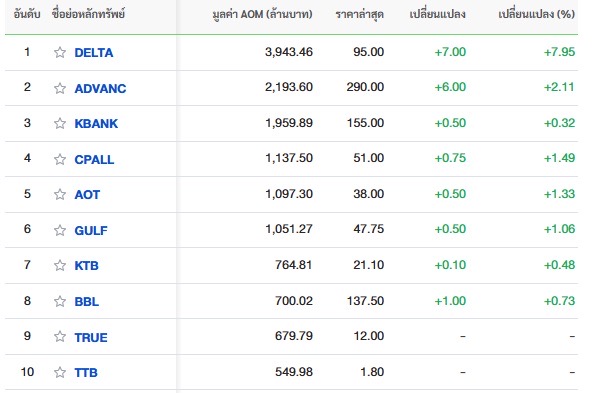This screenshot has height=393, width=596.
Task: Toggle the favorite star for ADVANC
Action: pos(60,88)
